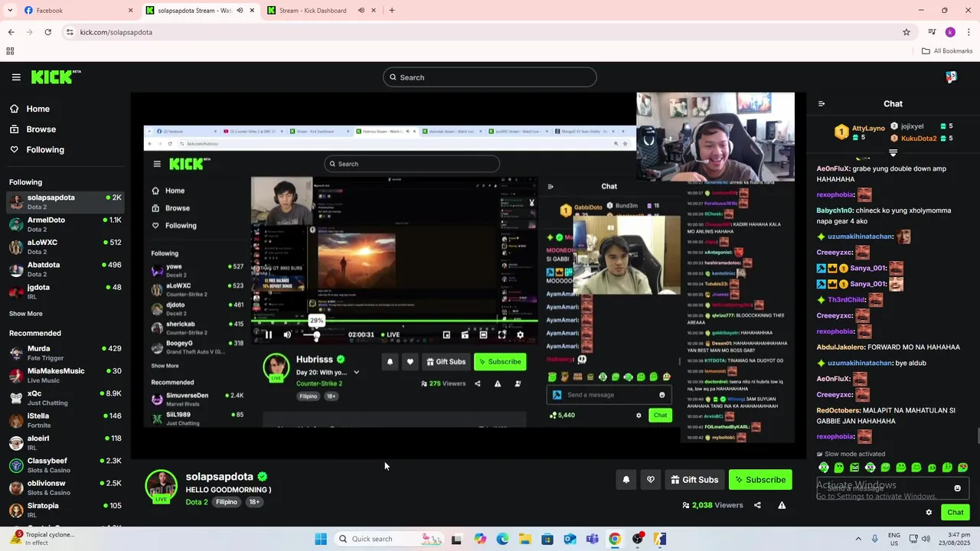Expand the chat leaderboard with the double arrow

click(x=893, y=153)
